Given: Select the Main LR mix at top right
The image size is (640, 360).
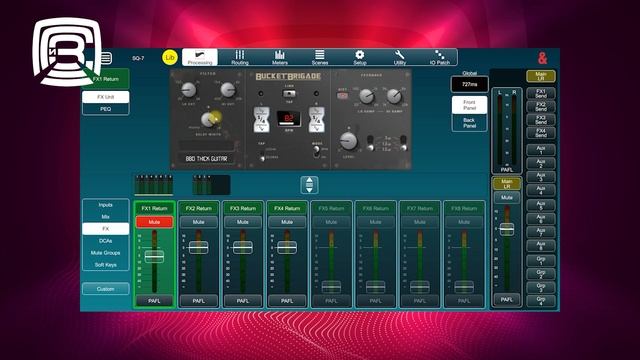Looking at the screenshot, I should 541,76.
